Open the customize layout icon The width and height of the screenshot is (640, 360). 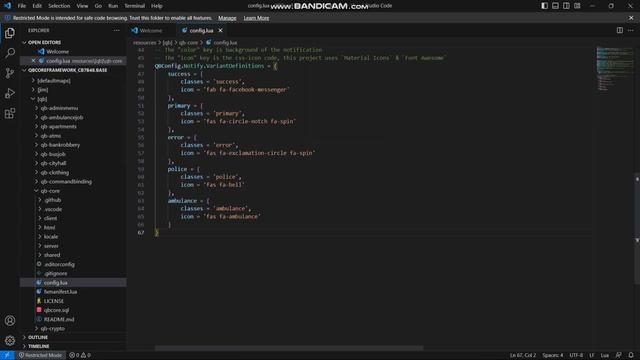pos(577,6)
